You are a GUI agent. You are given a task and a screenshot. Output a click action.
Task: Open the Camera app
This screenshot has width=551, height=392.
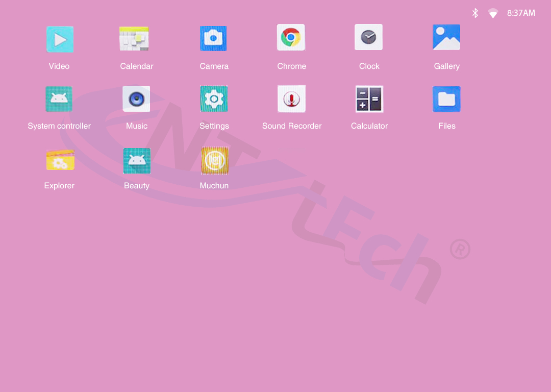(213, 39)
